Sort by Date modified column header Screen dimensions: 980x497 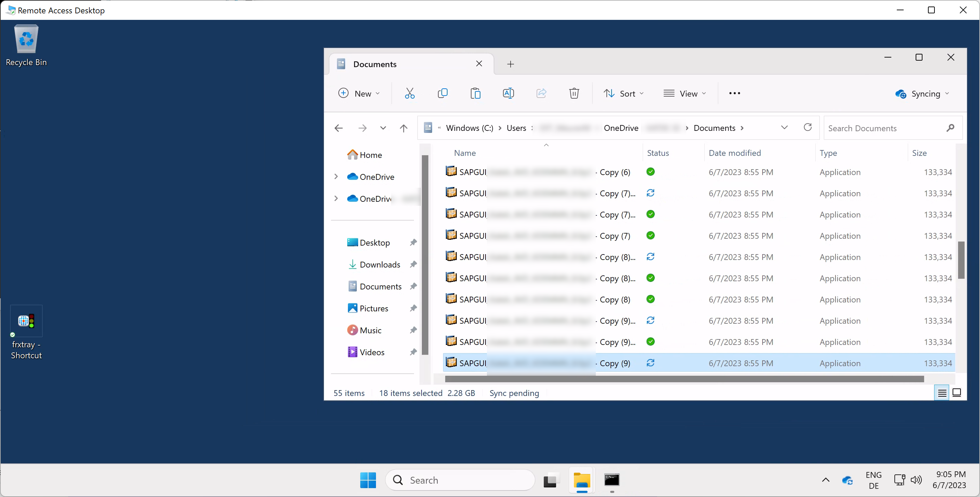point(734,153)
